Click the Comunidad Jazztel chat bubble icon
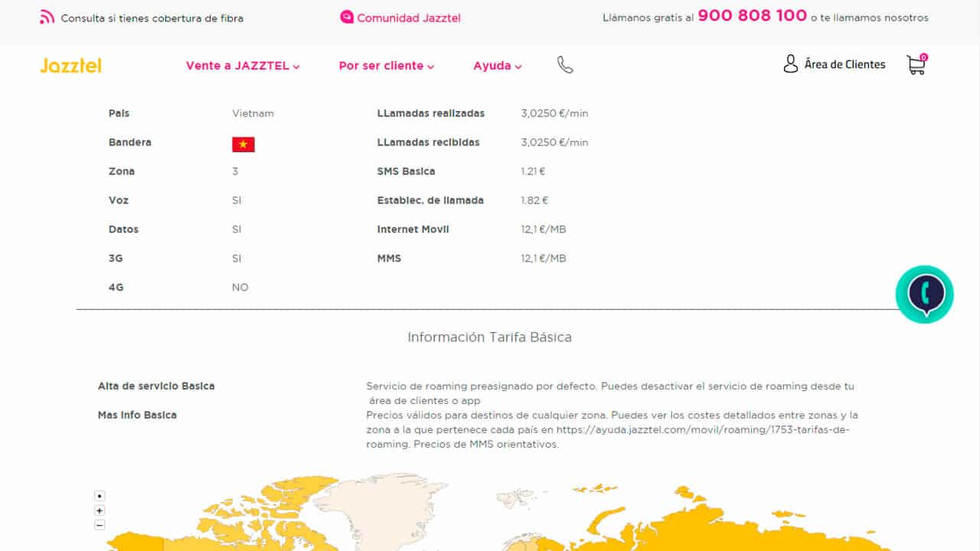980x551 pixels. [347, 17]
